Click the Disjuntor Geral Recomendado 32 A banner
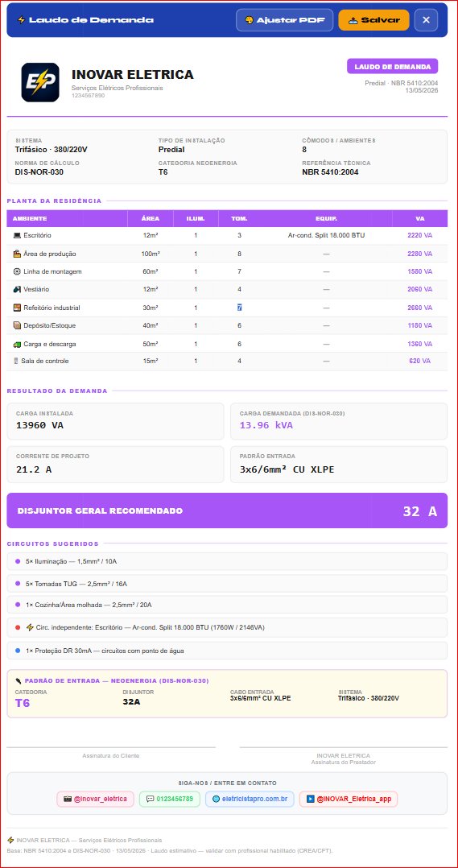The height and width of the screenshot is (868, 458). pyautogui.click(x=227, y=510)
